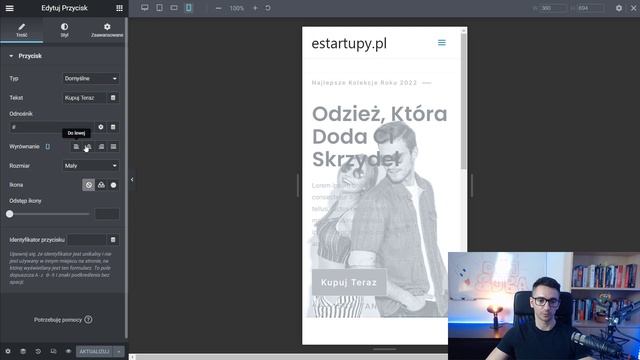Open the Elementor hamburger menu
This screenshot has height=360, width=640.
click(9, 8)
